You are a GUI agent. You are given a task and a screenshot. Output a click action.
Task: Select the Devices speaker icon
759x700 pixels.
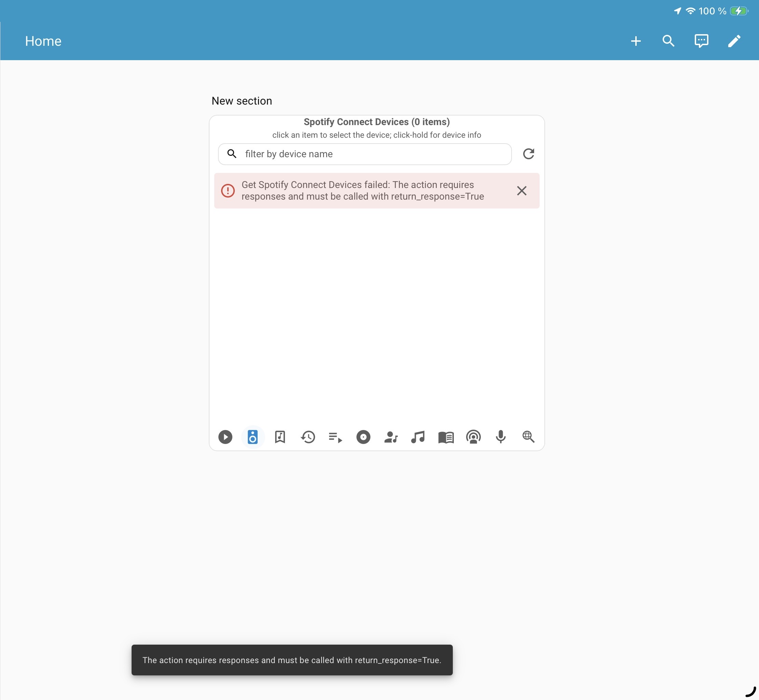pos(253,437)
